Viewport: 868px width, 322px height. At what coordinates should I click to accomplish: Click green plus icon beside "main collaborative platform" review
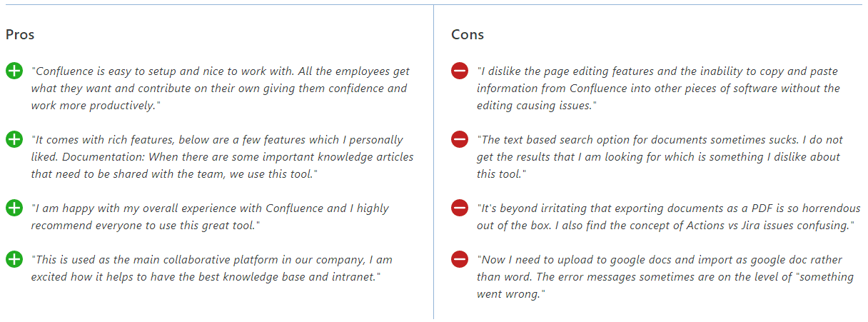point(14,259)
